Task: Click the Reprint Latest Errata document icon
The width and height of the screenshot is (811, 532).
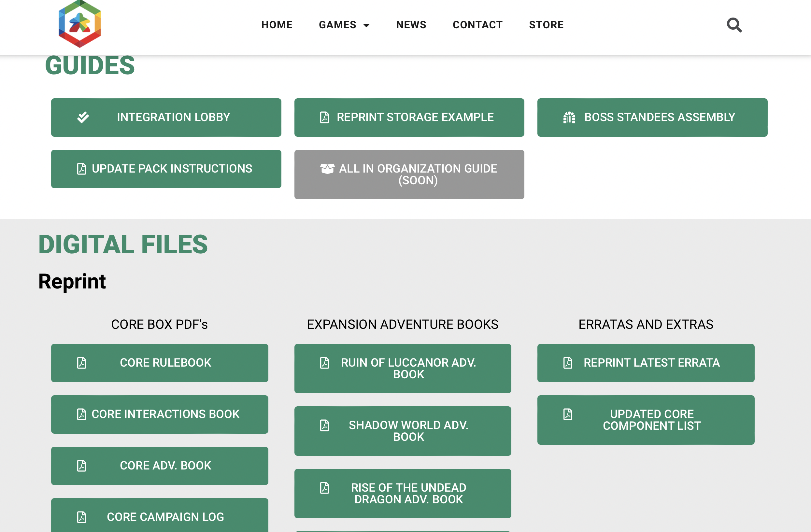Action: [568, 363]
